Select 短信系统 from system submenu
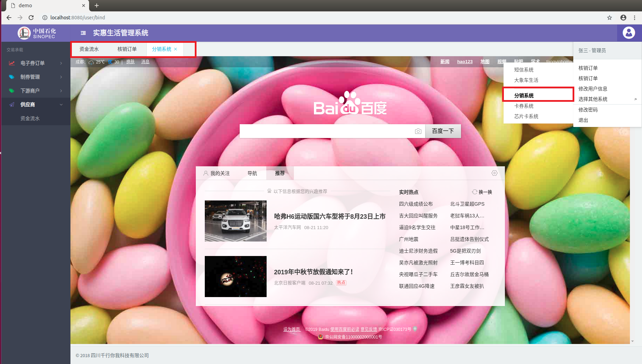642x364 pixels. point(524,70)
